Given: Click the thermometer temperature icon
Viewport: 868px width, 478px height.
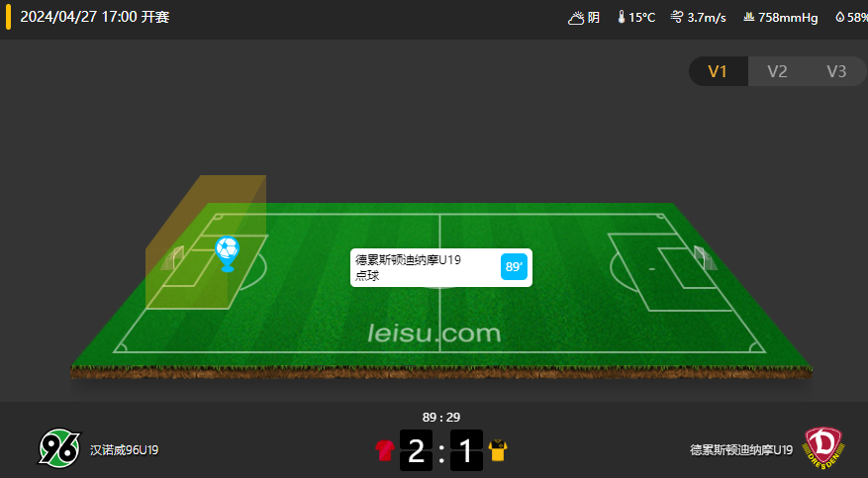Looking at the screenshot, I should pos(622,17).
